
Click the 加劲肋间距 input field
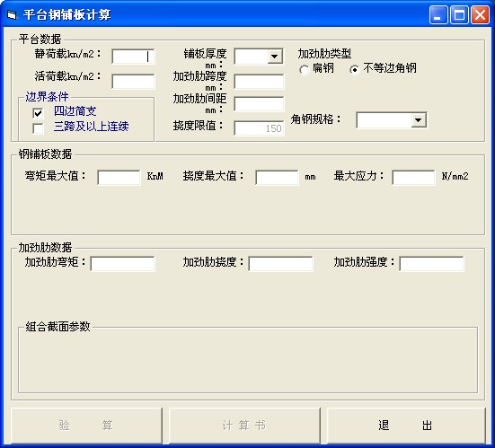[259, 104]
